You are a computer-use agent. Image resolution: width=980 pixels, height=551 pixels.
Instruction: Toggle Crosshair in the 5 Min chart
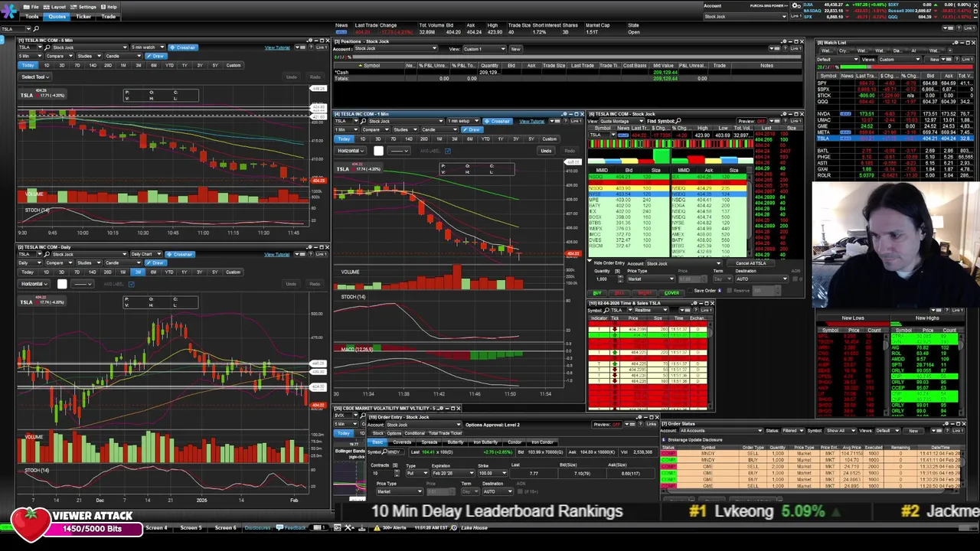pos(183,47)
